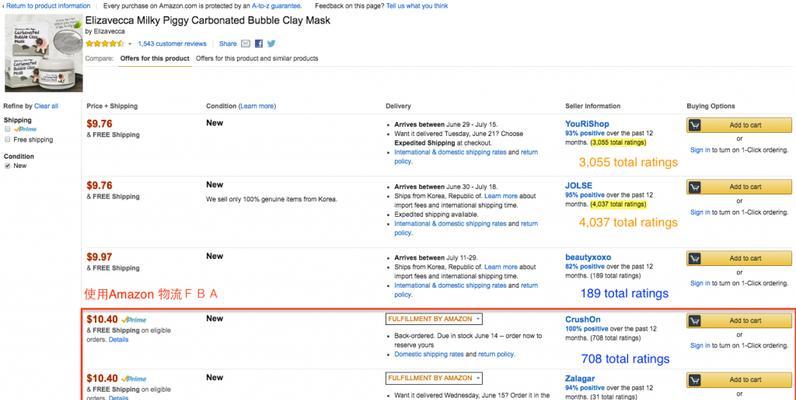Click cart icon in beautyxoxo Add to cart
The image size is (796, 400).
click(695, 258)
